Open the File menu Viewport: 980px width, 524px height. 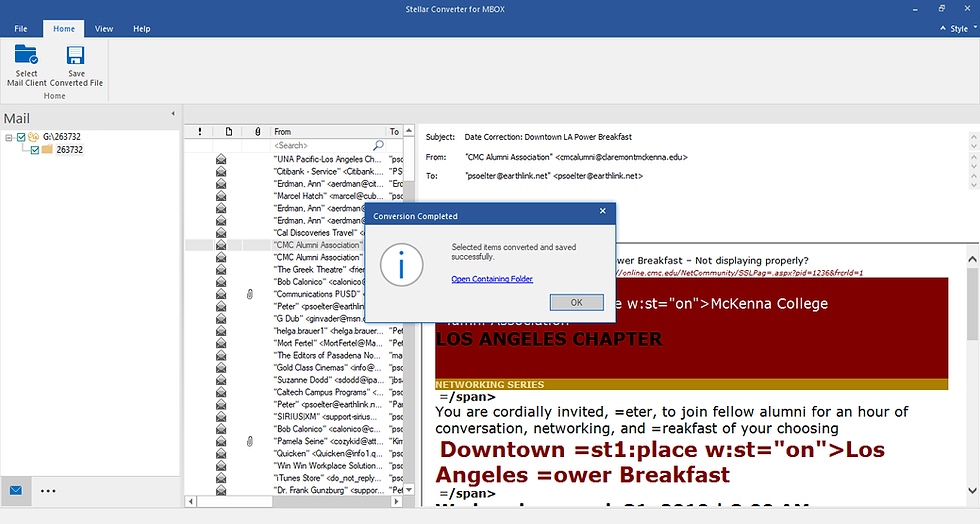21,29
